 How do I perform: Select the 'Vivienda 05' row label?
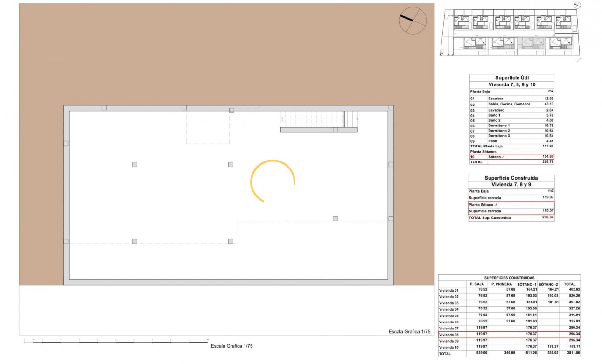click(x=449, y=316)
